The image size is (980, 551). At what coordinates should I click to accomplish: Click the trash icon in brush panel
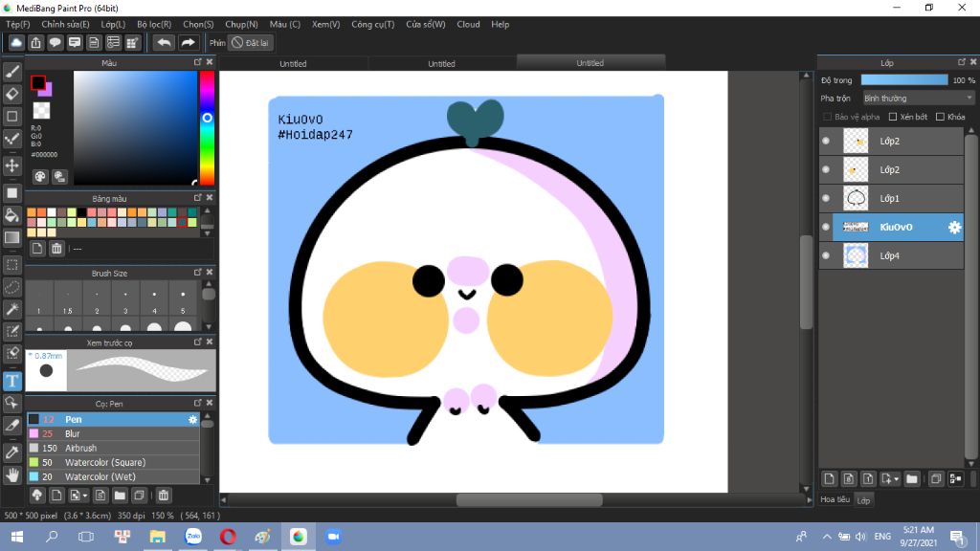pyautogui.click(x=163, y=496)
